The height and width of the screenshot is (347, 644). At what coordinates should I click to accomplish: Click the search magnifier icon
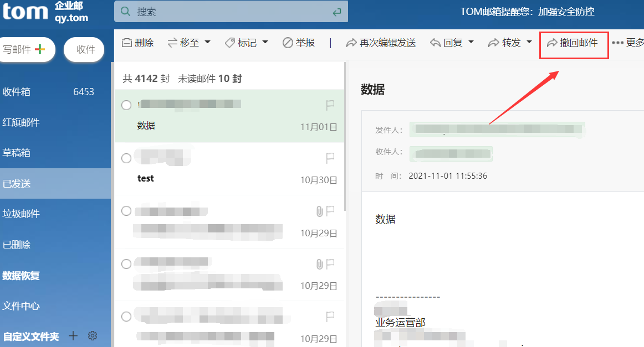point(126,12)
